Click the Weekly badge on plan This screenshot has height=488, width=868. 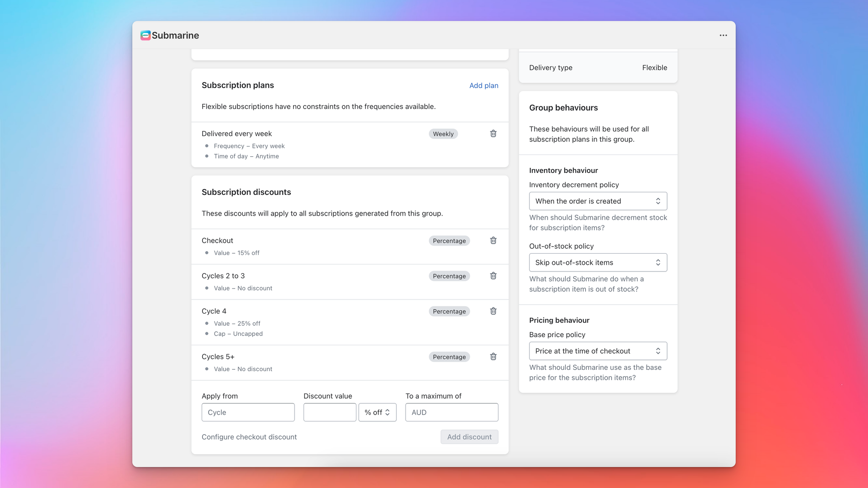coord(443,134)
